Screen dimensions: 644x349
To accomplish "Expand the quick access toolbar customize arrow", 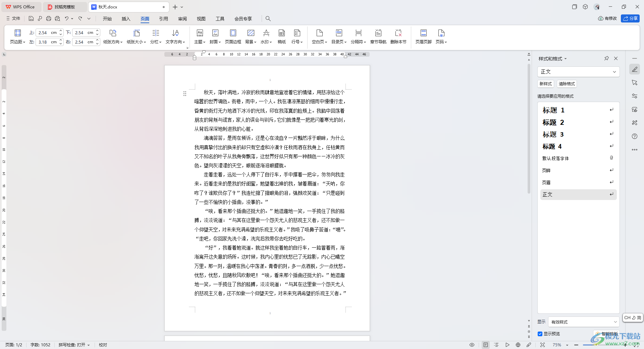I will coord(89,18).
